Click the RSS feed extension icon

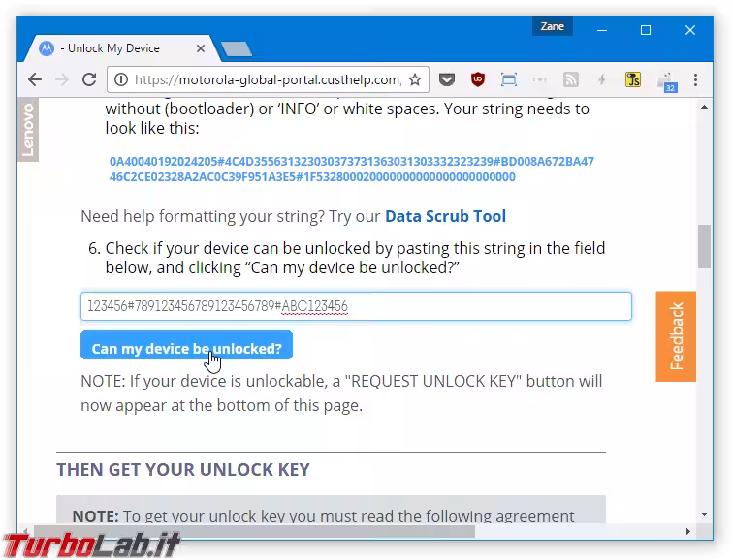coord(571,80)
